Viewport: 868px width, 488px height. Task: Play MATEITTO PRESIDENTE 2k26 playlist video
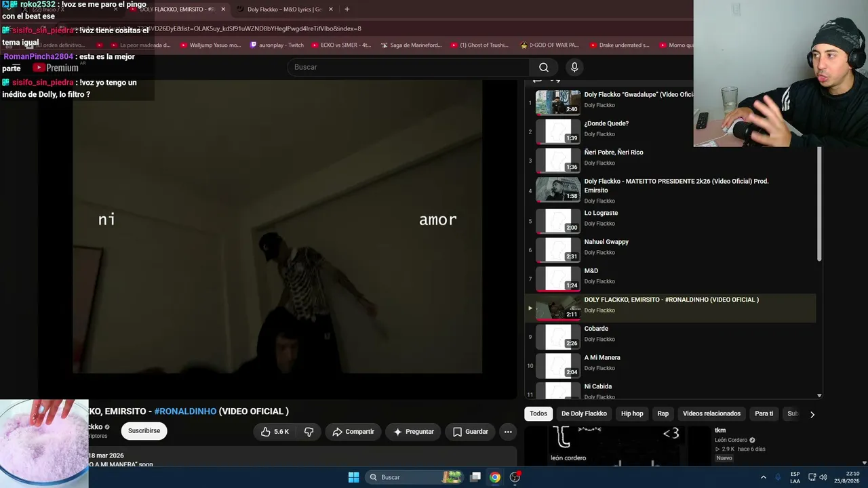(670, 190)
